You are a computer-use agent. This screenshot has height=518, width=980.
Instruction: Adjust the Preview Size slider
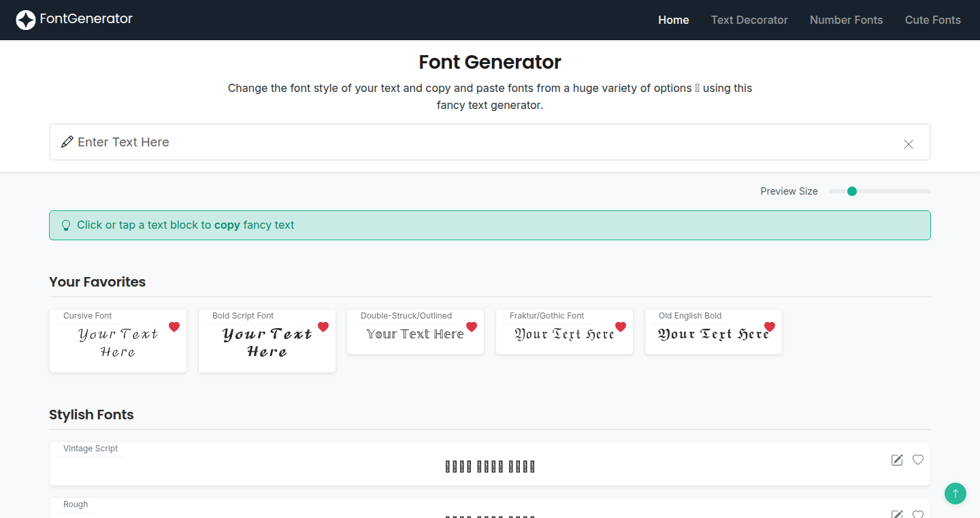(x=879, y=191)
